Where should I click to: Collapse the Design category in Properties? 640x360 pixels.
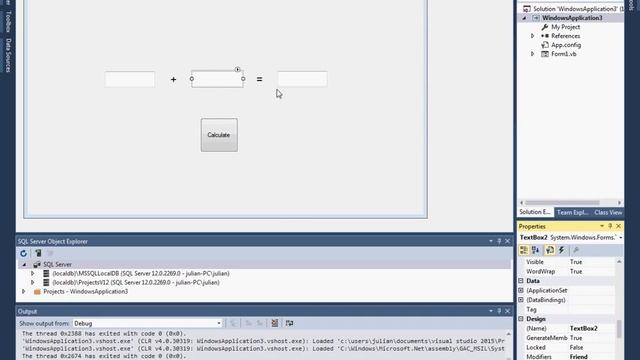point(521,319)
